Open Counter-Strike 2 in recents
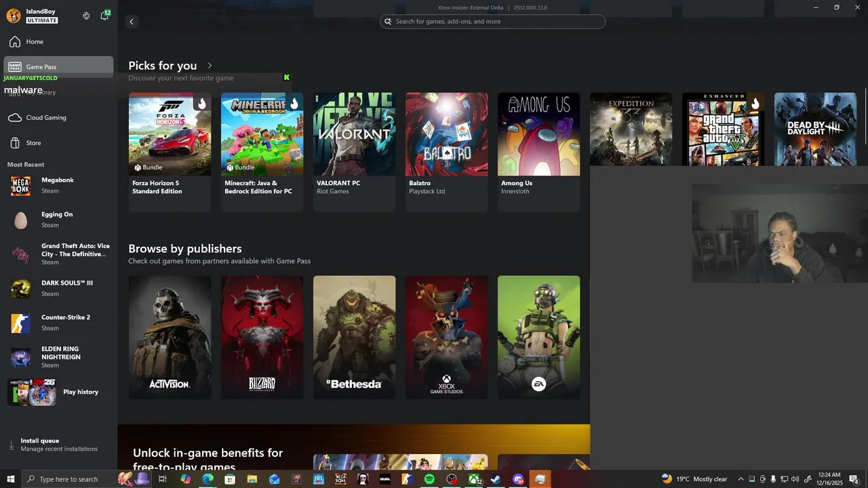 point(58,323)
